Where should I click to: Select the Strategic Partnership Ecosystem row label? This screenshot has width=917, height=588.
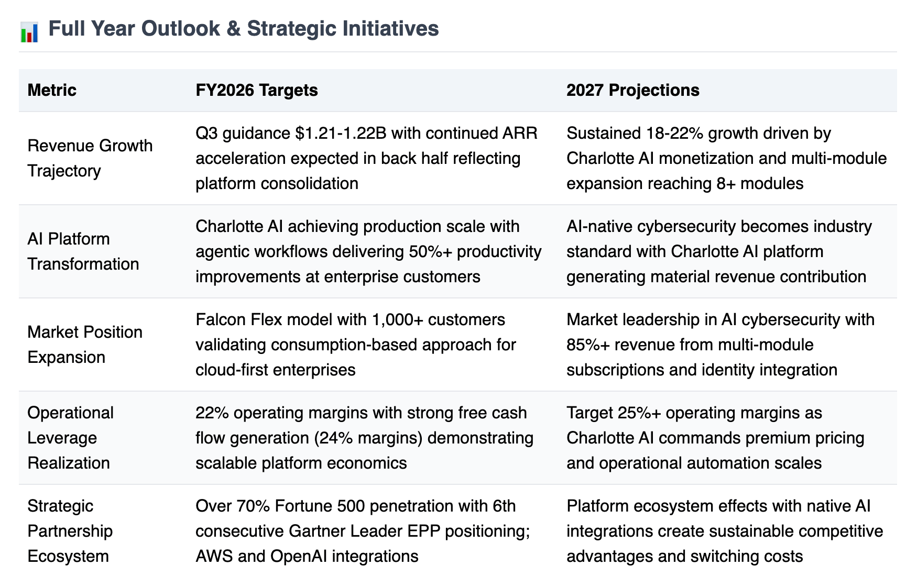[70, 531]
